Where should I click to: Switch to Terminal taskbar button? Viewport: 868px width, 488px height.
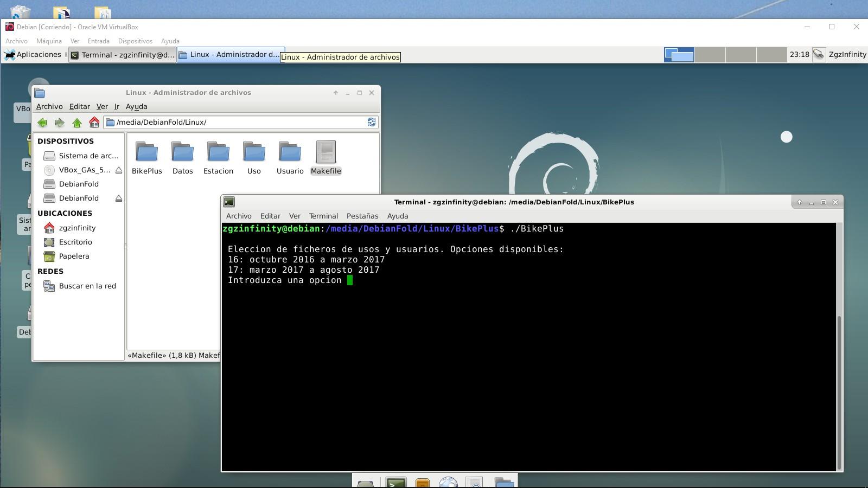(x=123, y=55)
